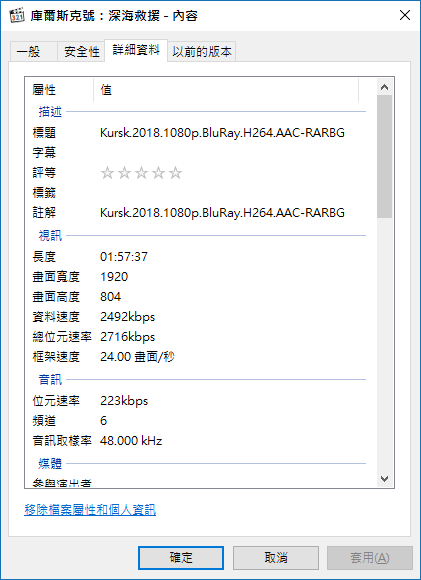
Task: Click the 音訊 section heading
Action: (50, 380)
